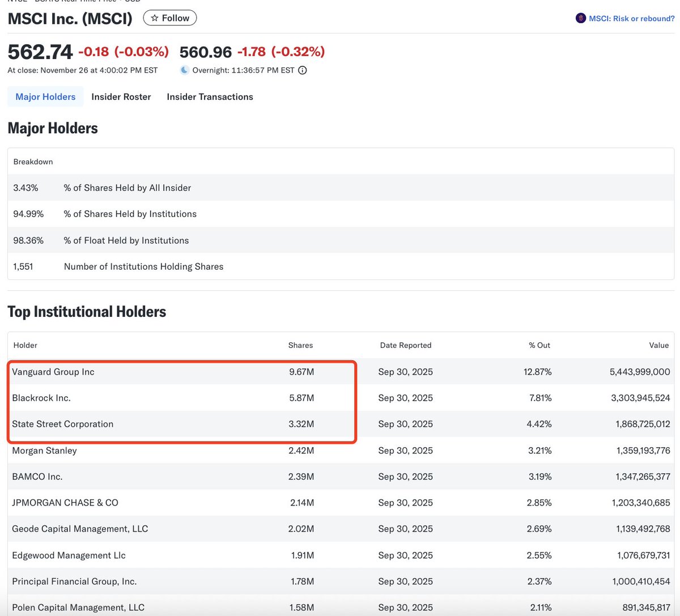Click the MSCI Inc. (MSCI) title
The width and height of the screenshot is (680, 616).
point(70,19)
